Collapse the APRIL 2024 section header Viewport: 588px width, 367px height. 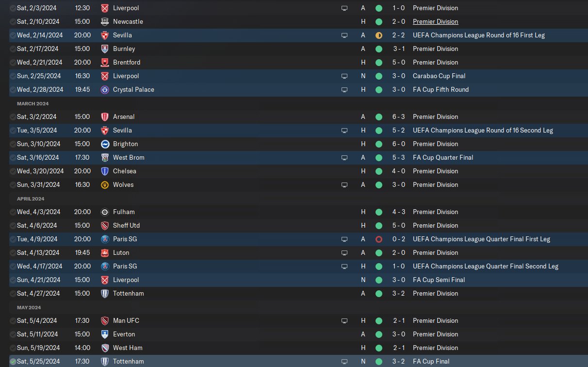(x=31, y=199)
